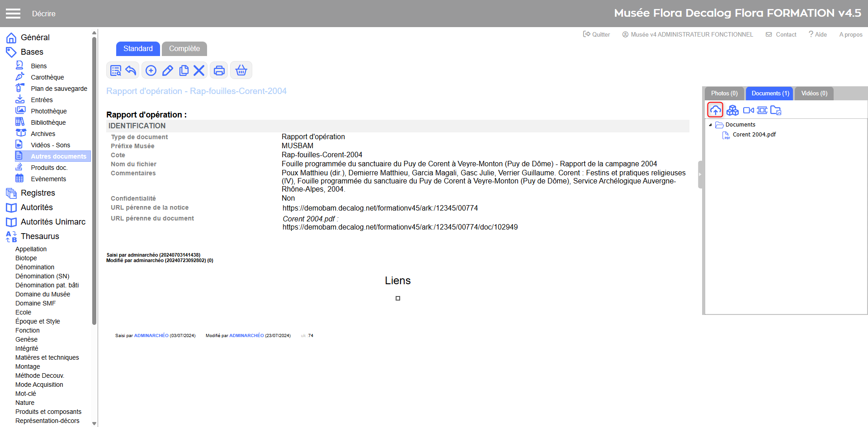Open the Mot-clé thesaurus
This screenshot has width=868, height=427.
coord(26,394)
